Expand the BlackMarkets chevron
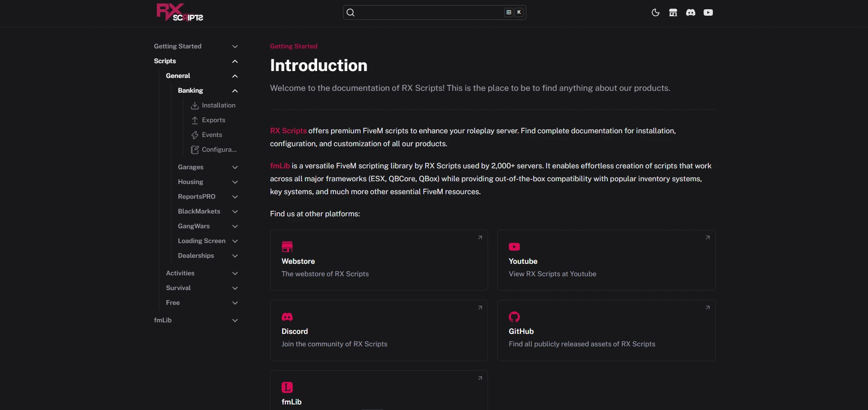 click(235, 212)
